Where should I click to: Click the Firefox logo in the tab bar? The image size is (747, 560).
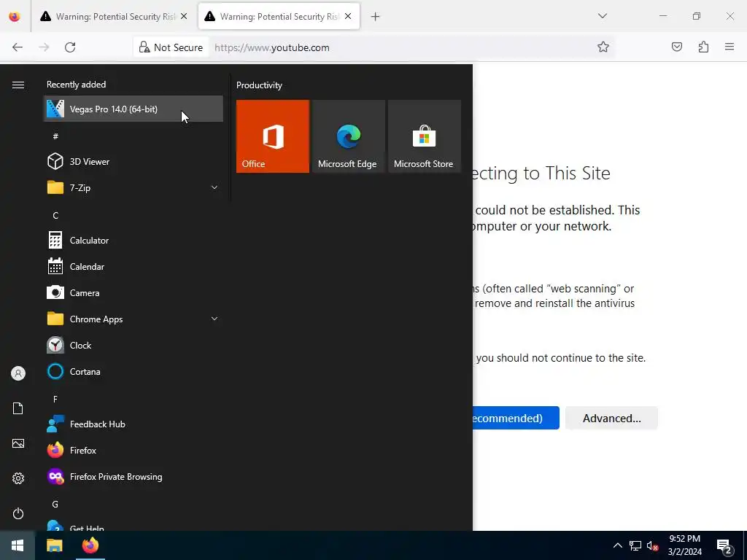coord(15,17)
